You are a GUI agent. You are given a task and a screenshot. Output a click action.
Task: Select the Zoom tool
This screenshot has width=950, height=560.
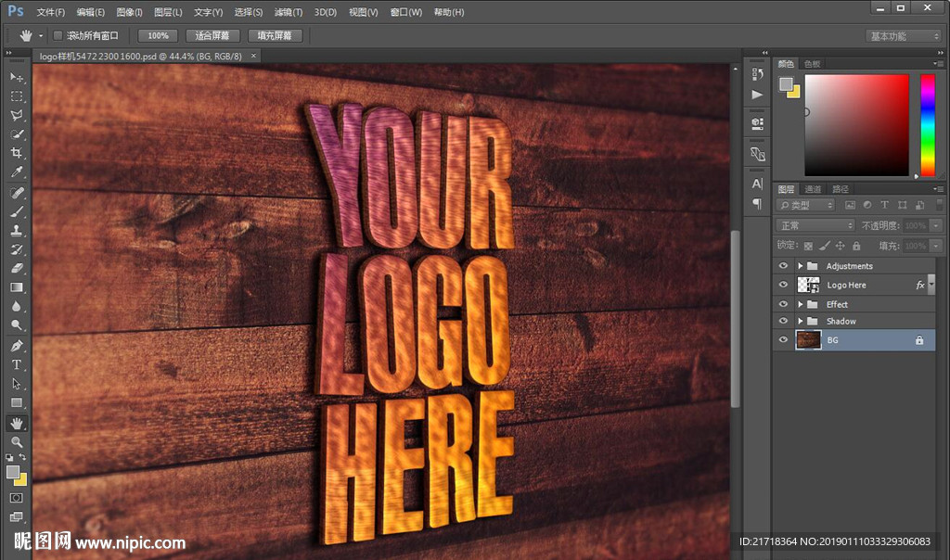point(17,442)
